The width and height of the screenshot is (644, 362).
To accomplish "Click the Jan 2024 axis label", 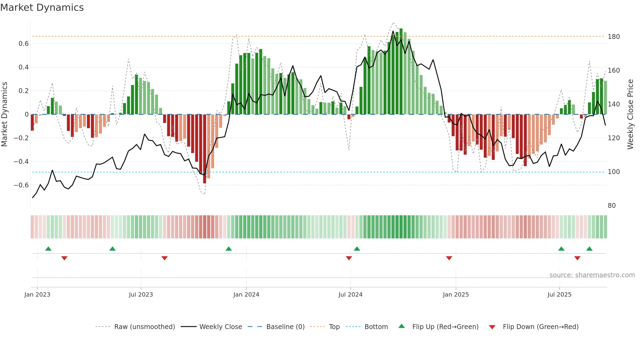I will [246, 294].
